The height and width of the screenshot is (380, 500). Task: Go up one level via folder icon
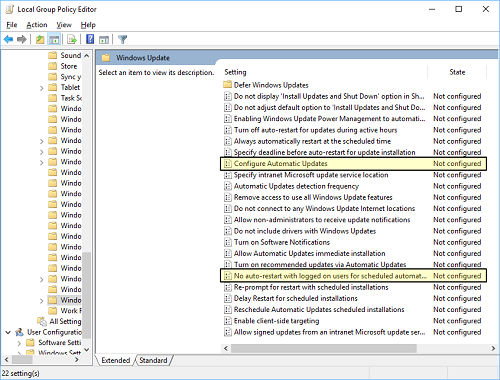click(40, 40)
